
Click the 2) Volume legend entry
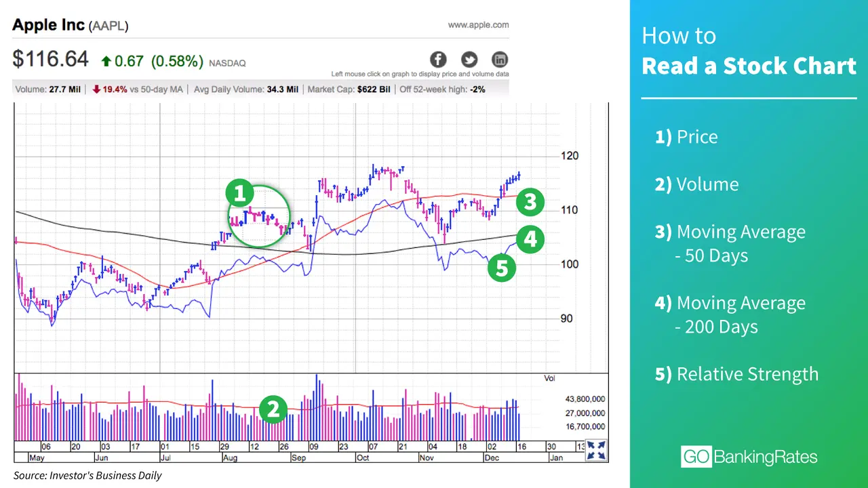pyautogui.click(x=696, y=184)
